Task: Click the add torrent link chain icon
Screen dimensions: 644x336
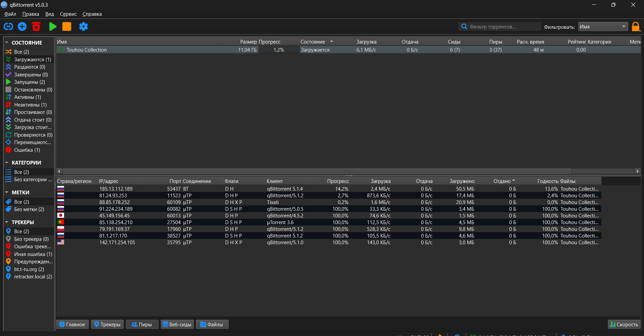Action: point(8,26)
